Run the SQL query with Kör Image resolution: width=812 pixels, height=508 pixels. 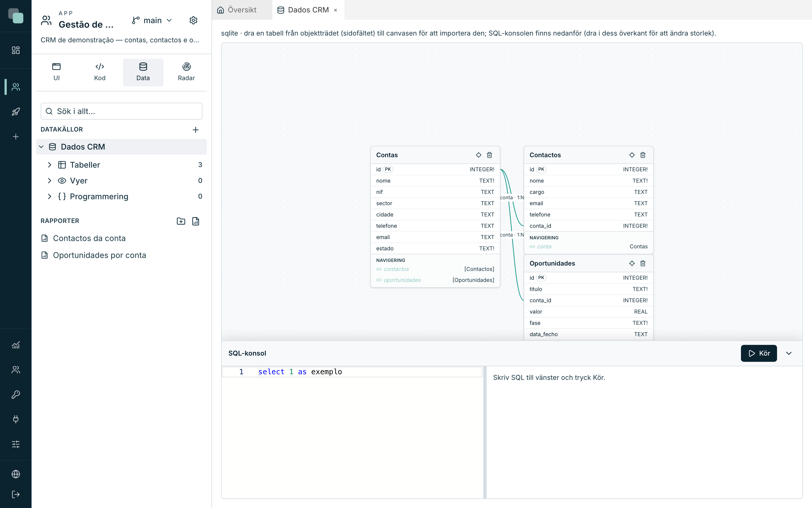click(x=759, y=353)
